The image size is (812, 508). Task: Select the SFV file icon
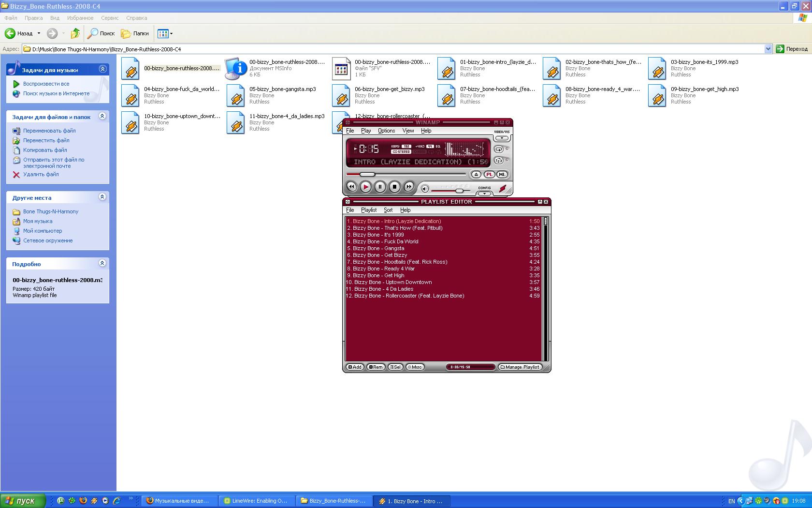click(x=341, y=68)
